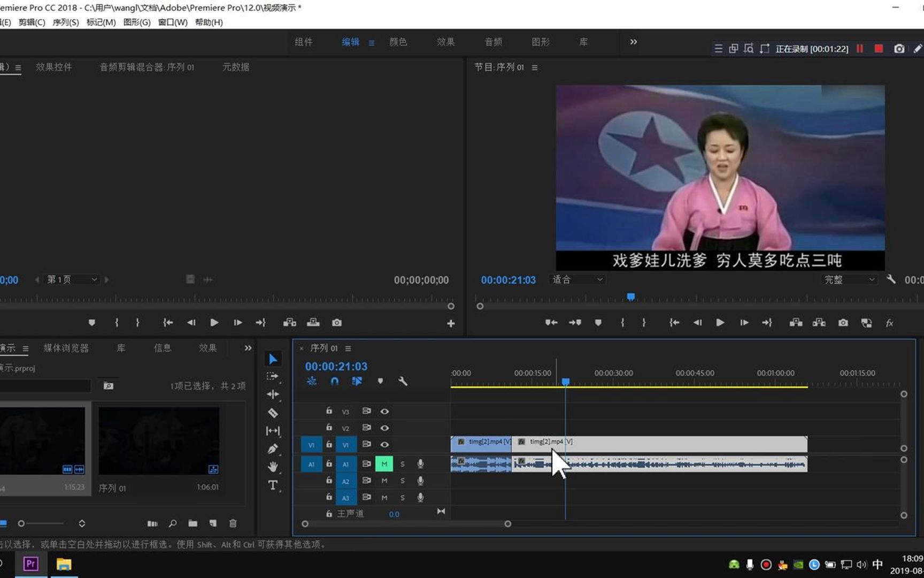924x578 pixels.
Task: Click Insert button in source monitor
Action: point(290,323)
